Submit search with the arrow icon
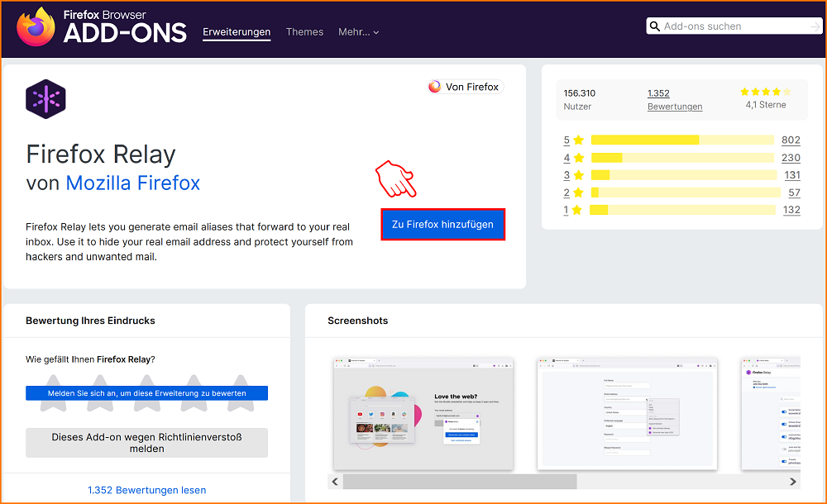The image size is (827, 504). (x=815, y=26)
